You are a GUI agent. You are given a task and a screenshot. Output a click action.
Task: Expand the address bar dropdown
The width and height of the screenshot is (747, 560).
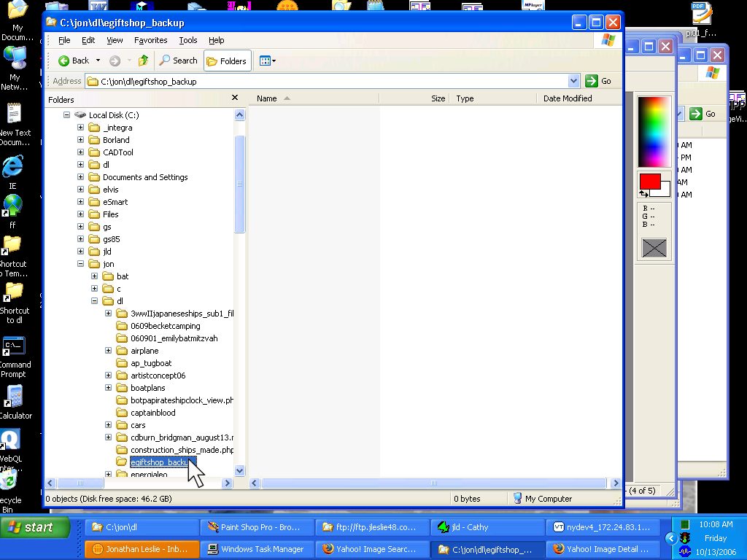tap(573, 82)
